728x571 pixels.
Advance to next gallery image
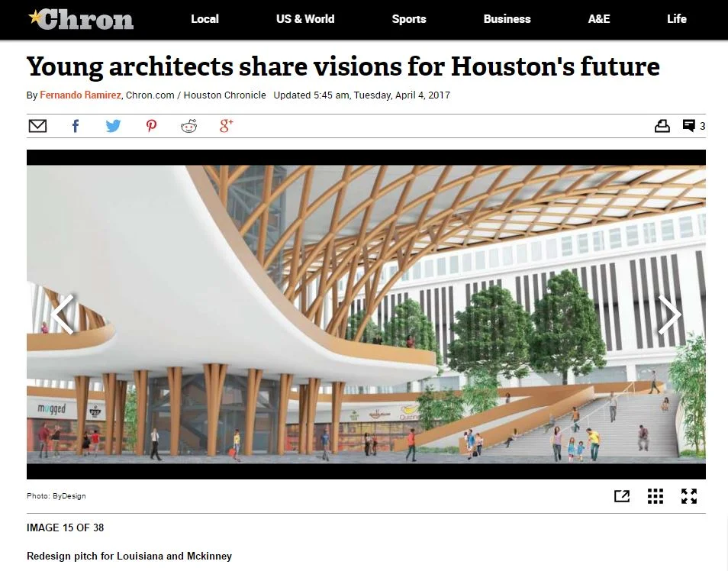(x=669, y=315)
